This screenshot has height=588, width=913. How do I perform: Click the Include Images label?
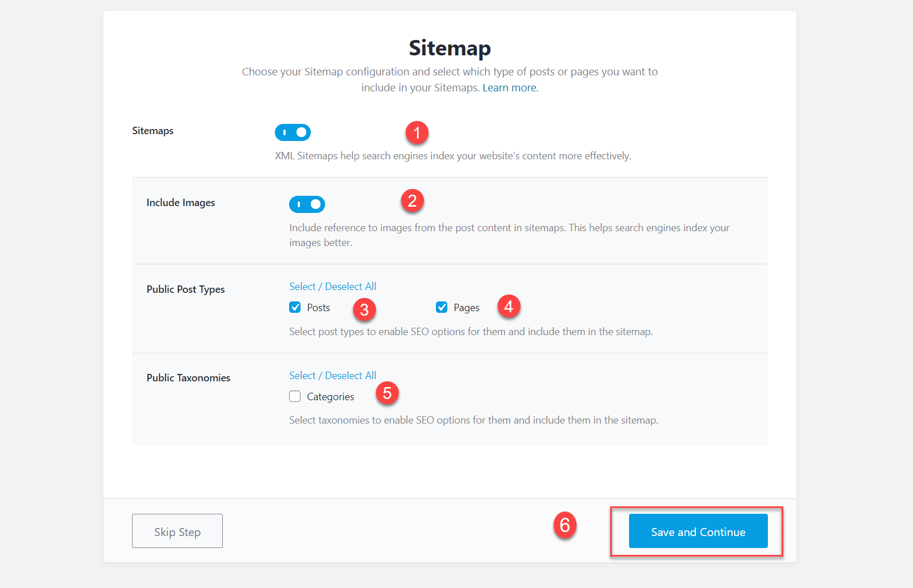point(181,203)
